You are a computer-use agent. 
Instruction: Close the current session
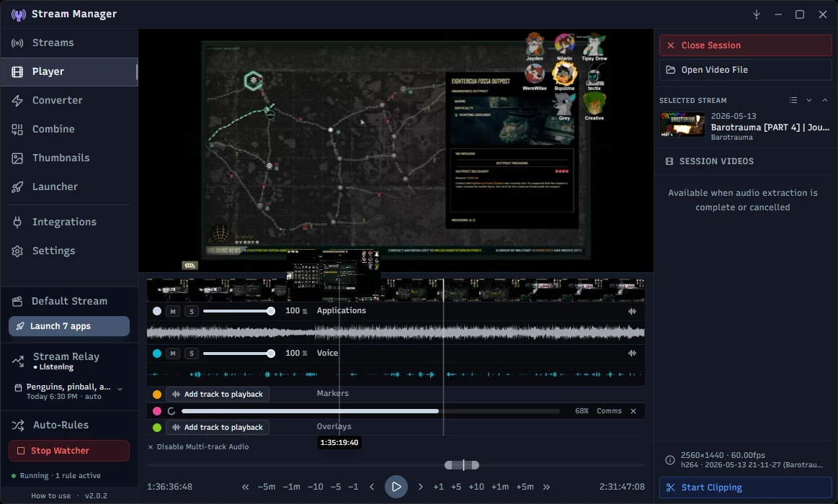click(745, 45)
